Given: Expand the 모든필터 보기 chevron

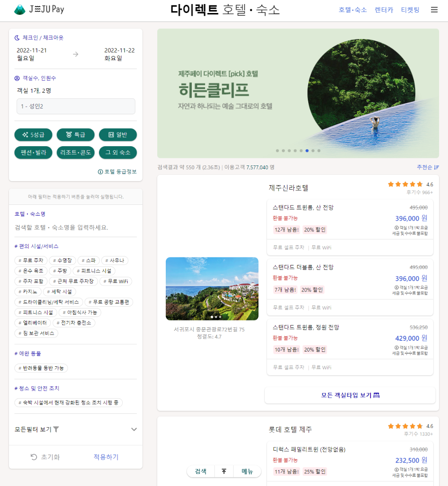Looking at the screenshot, I should point(134,429).
